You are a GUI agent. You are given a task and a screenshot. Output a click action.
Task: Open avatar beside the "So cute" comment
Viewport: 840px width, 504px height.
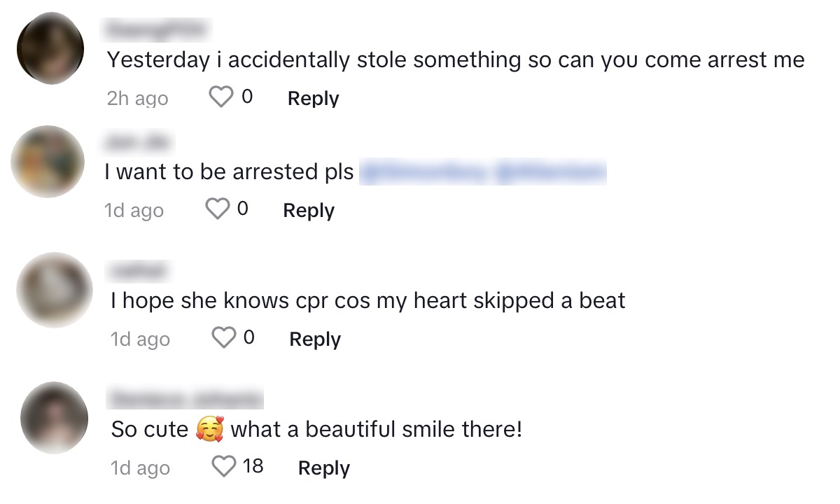tap(54, 418)
